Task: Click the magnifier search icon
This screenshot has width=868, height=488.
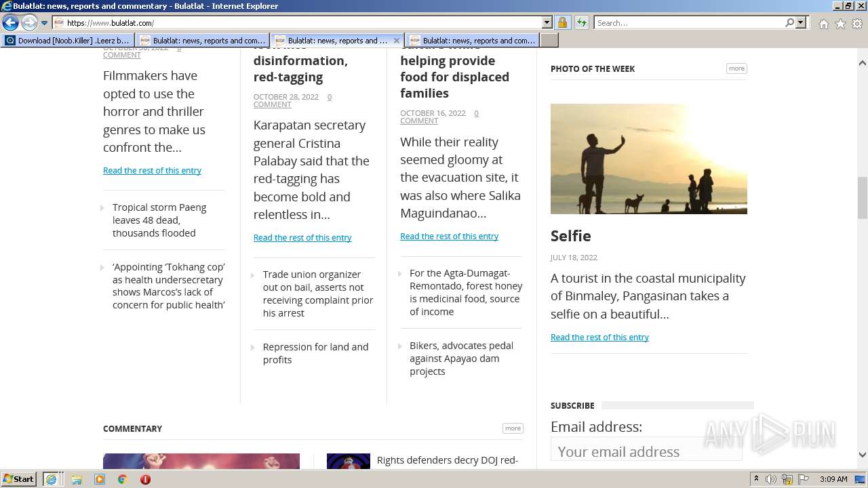Action: [x=789, y=22]
